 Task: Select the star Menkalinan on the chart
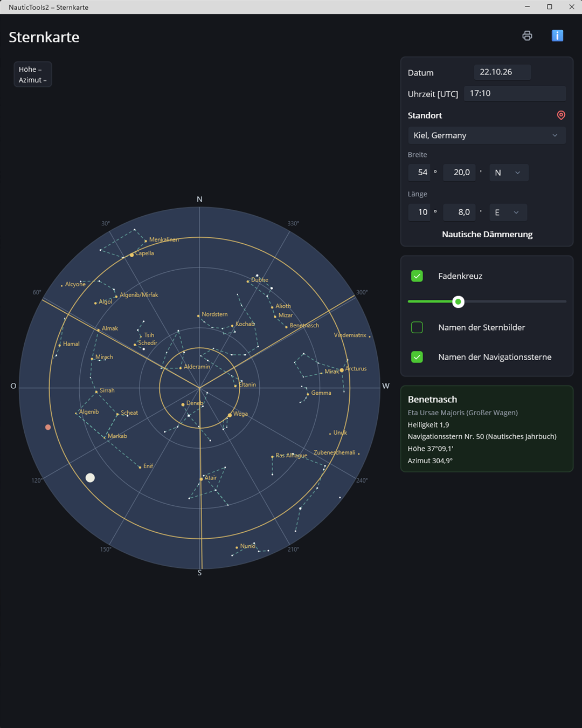(146, 241)
